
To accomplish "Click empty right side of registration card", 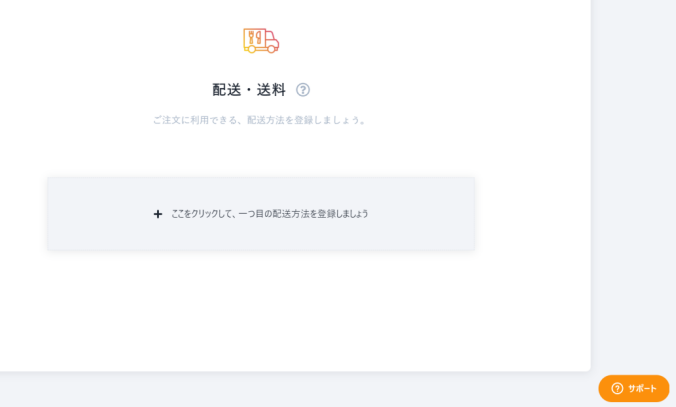I will [422, 214].
